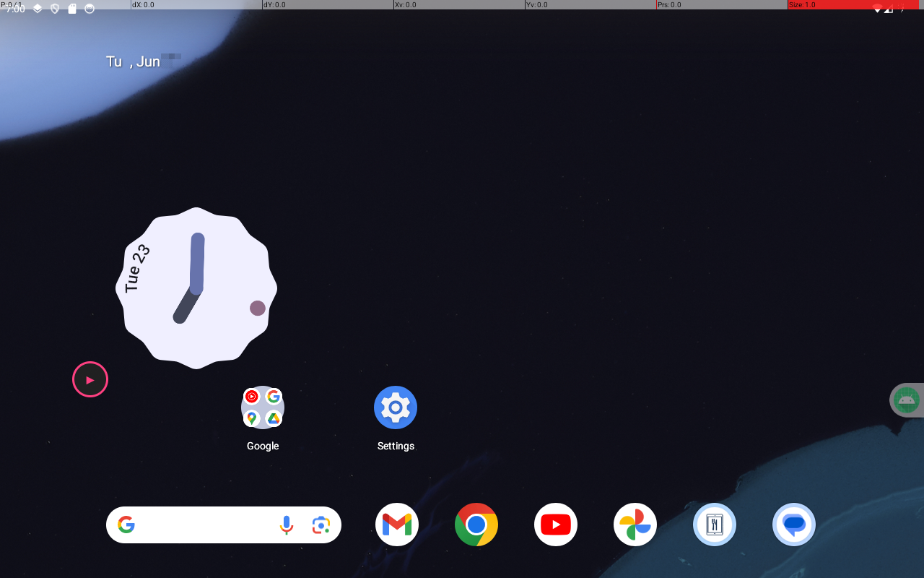Open the YouTube app in the dock
Screen dimensions: 924x578
coord(556,525)
